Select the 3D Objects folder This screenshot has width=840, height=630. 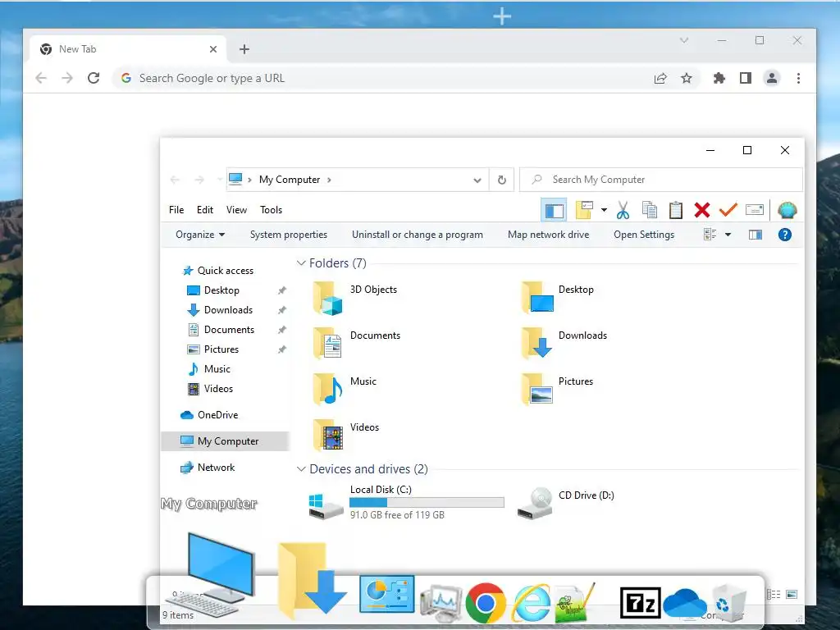356,297
